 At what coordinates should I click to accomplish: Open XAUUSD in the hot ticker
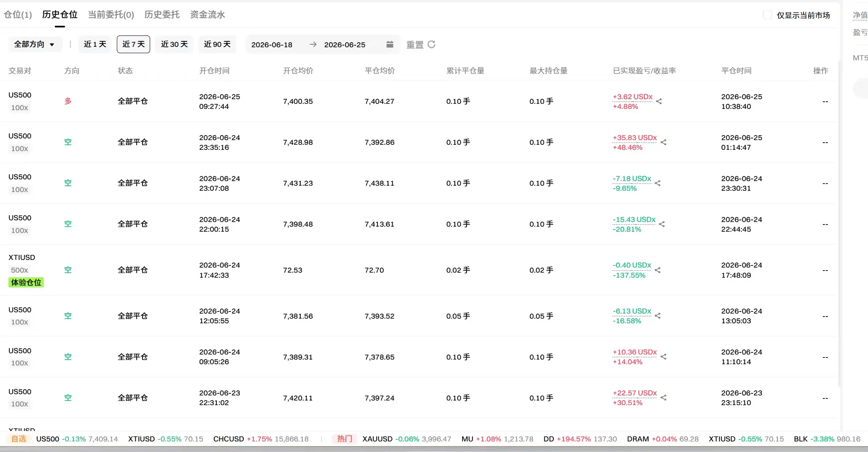point(407,439)
